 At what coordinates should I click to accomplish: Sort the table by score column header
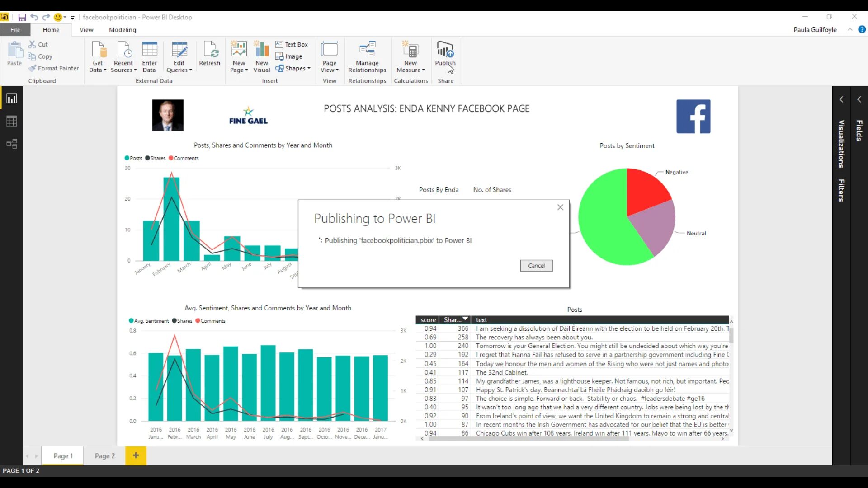point(428,320)
